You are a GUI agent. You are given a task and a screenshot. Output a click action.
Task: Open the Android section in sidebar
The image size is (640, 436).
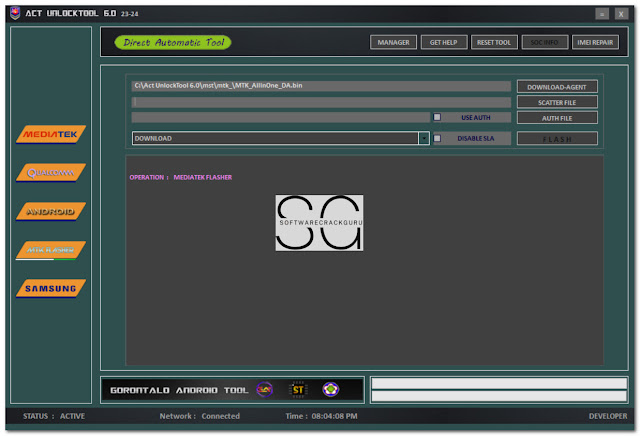click(51, 211)
